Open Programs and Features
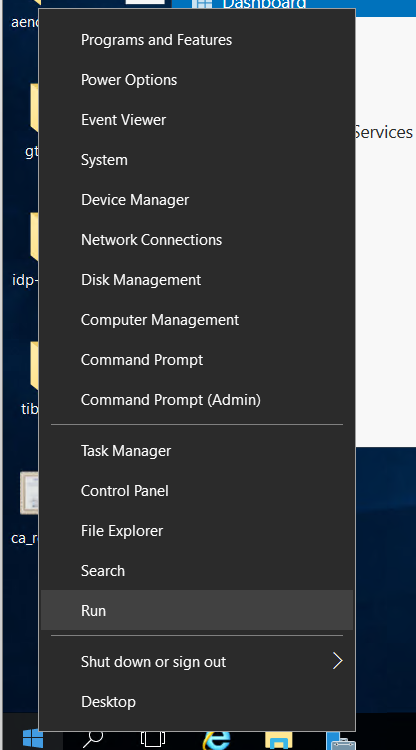The width and height of the screenshot is (416, 750). pyautogui.click(x=197, y=40)
